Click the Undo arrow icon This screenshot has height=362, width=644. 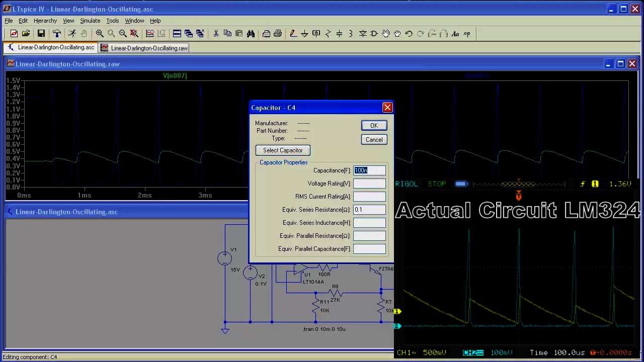[x=409, y=34]
